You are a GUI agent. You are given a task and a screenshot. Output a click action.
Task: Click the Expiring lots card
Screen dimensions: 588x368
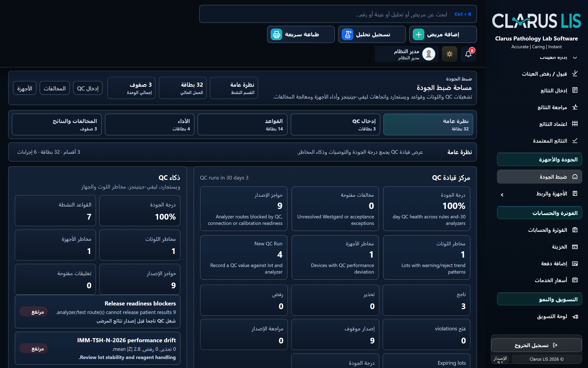(427, 361)
